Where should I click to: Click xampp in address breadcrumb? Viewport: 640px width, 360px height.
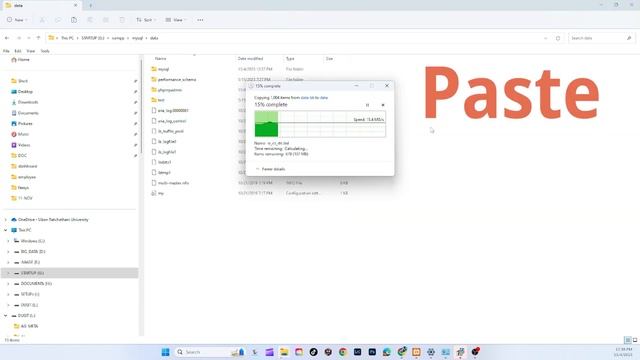[118, 38]
